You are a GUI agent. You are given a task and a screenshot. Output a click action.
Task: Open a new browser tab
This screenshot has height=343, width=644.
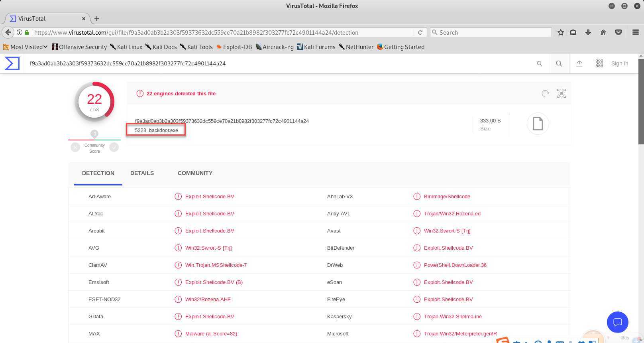pyautogui.click(x=97, y=18)
